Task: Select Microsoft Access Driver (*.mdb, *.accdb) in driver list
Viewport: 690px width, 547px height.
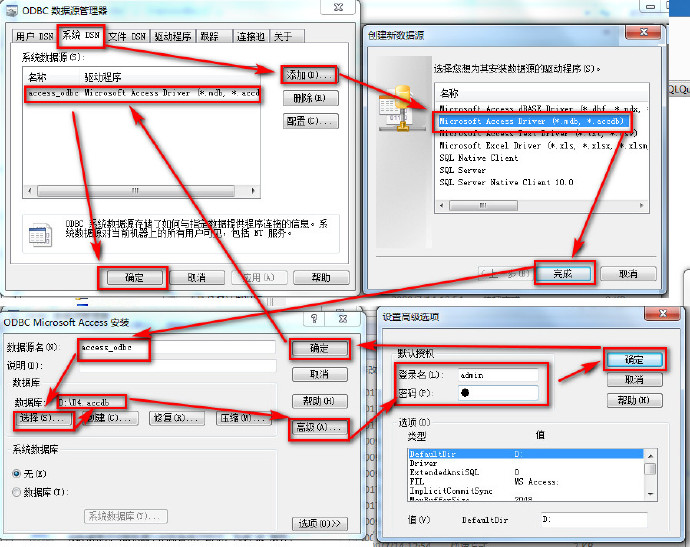Action: [532, 121]
